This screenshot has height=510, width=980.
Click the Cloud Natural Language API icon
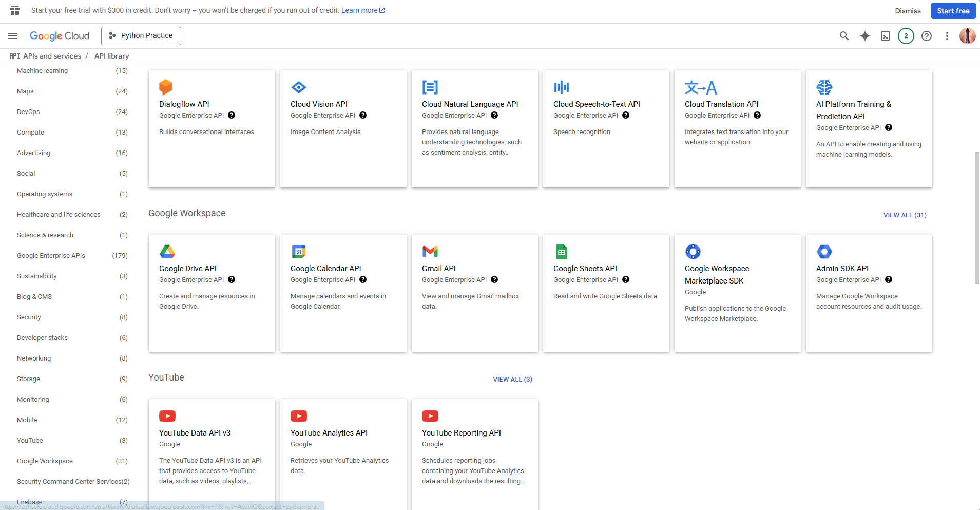pos(430,87)
